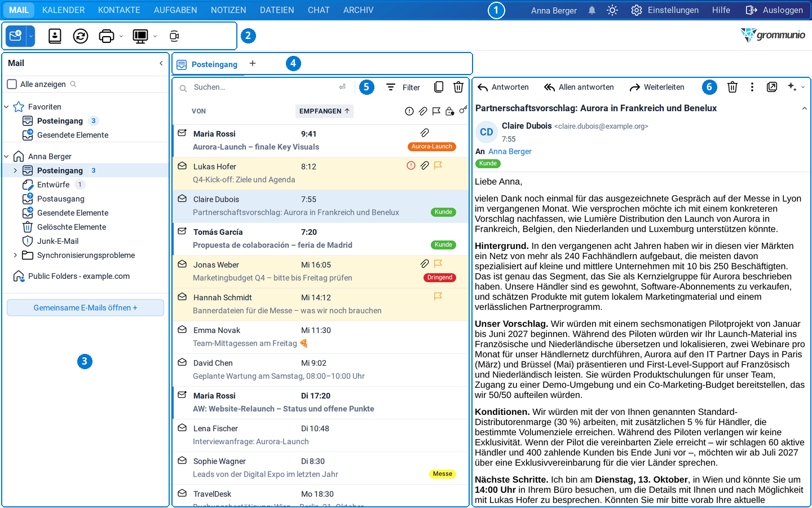
Task: Collapse message header chevron
Action: (804, 108)
